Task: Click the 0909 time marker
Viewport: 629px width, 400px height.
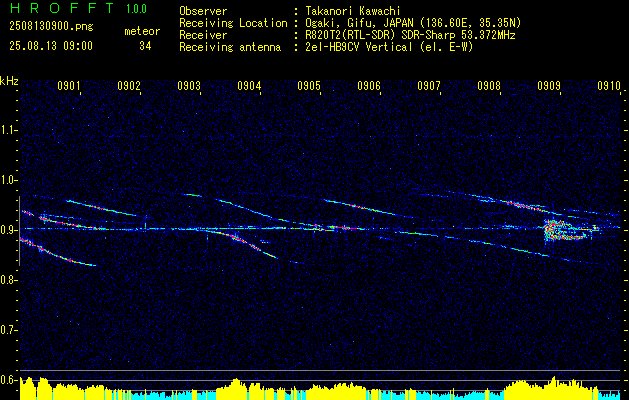Action: (549, 86)
